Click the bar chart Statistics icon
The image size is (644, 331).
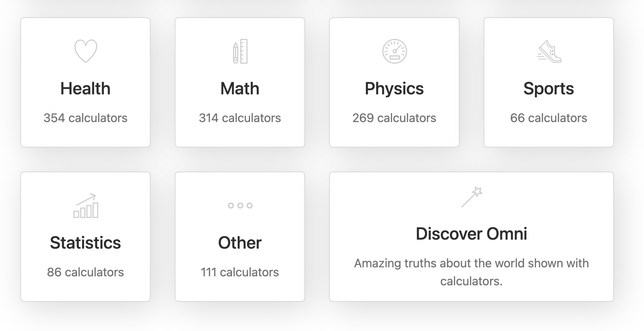[x=86, y=206]
